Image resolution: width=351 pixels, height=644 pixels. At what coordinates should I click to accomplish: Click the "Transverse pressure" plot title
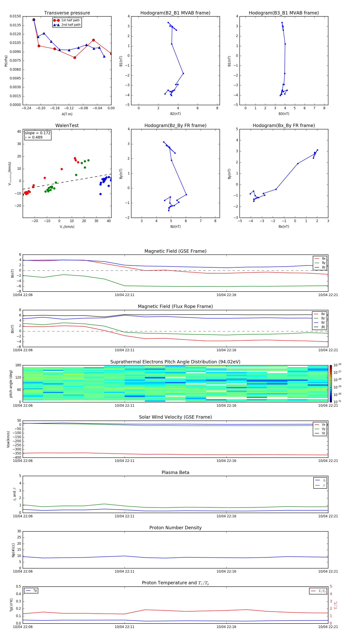(67, 13)
